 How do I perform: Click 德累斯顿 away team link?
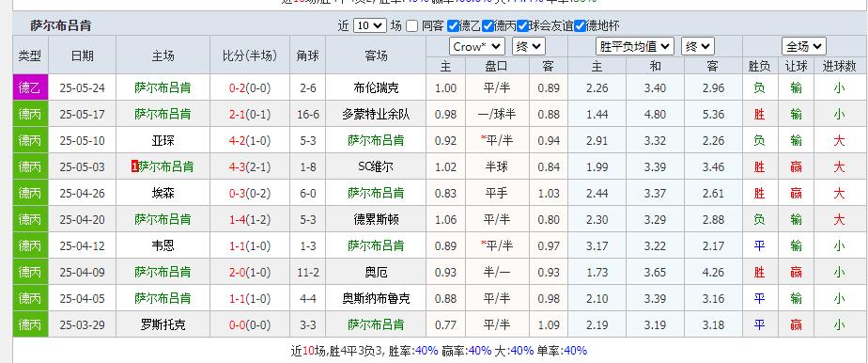tap(376, 219)
